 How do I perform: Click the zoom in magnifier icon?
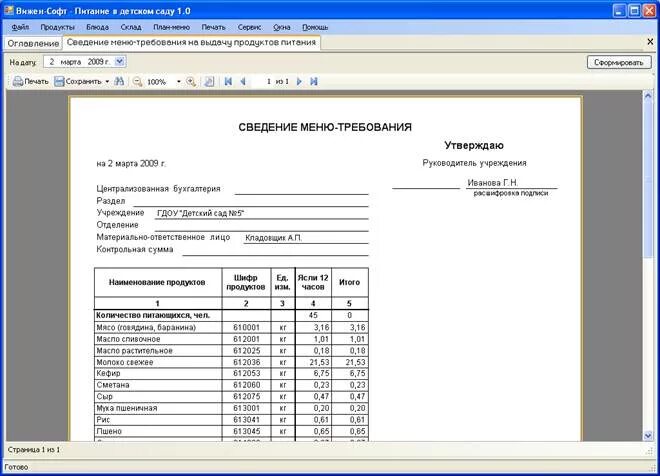(x=191, y=81)
